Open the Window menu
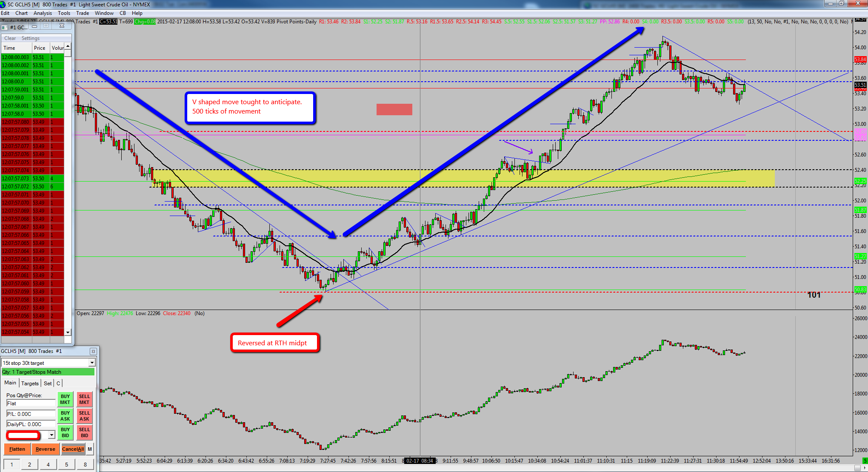 point(104,13)
